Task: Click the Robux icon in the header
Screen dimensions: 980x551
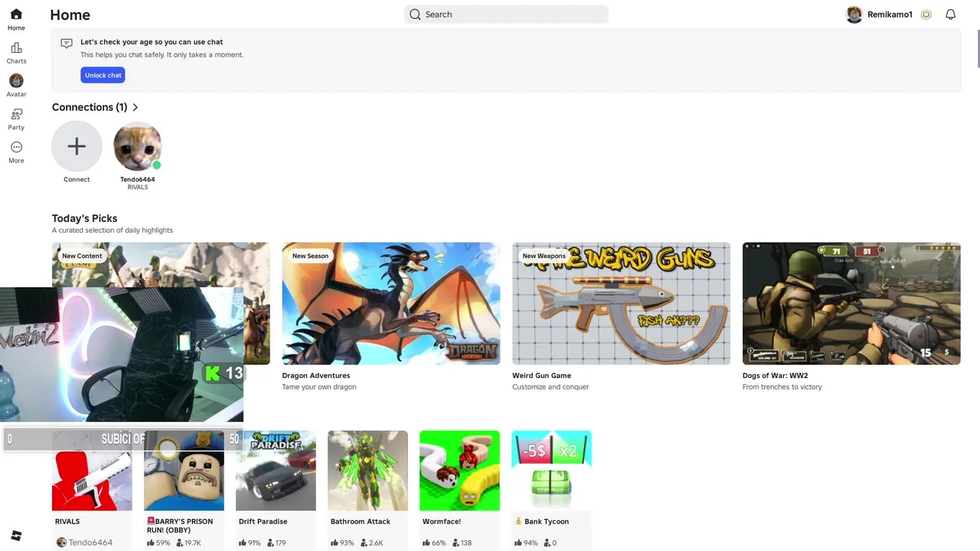Action: 926,15
